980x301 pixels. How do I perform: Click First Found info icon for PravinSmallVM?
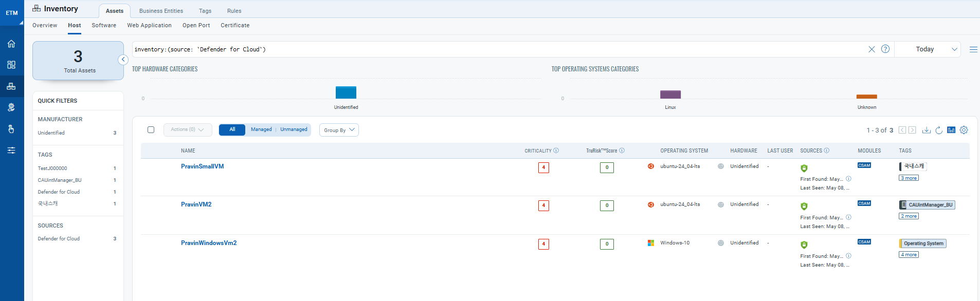(x=849, y=179)
